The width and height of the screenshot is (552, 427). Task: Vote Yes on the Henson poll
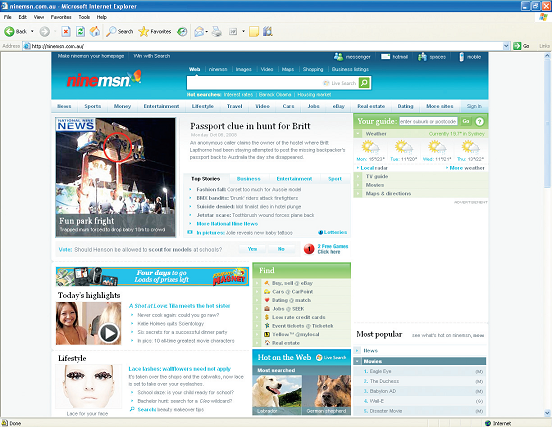pyautogui.click(x=252, y=249)
